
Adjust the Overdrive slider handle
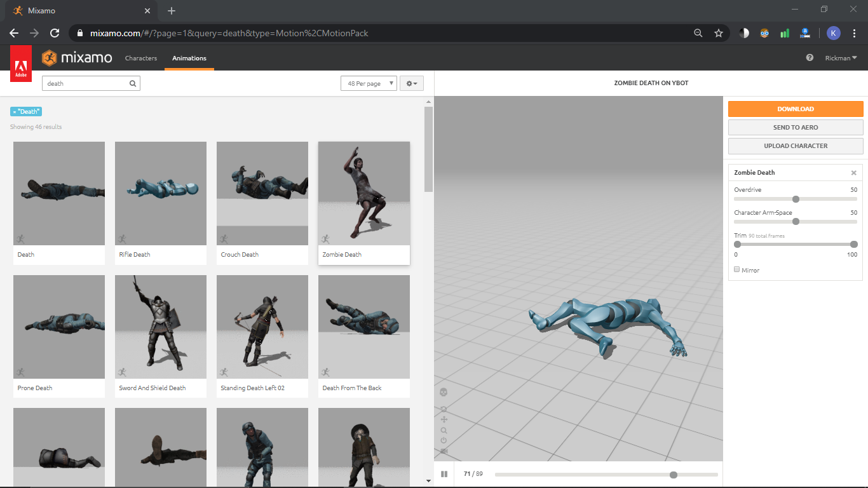click(796, 199)
